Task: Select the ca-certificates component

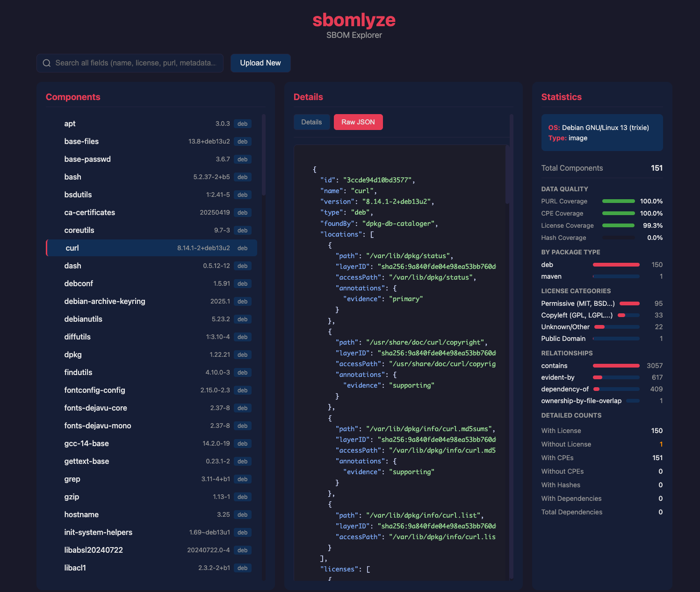Action: tap(152, 213)
